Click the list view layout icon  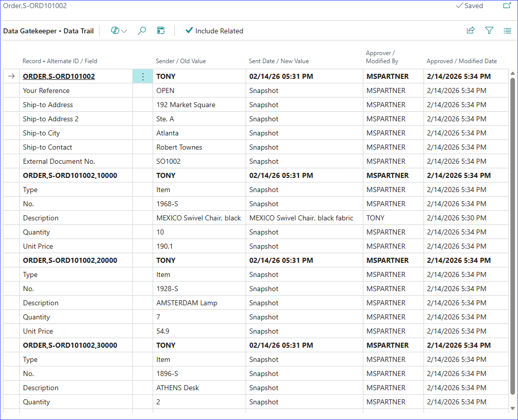pyautogui.click(x=507, y=31)
